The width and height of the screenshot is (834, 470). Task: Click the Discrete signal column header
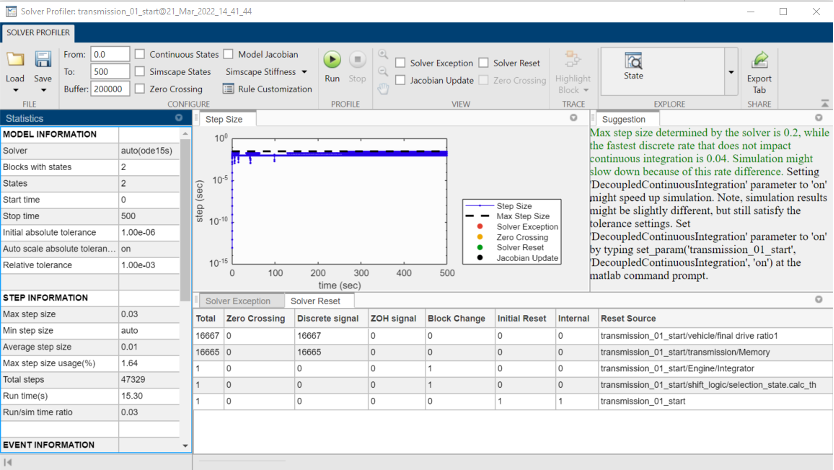(x=329, y=318)
